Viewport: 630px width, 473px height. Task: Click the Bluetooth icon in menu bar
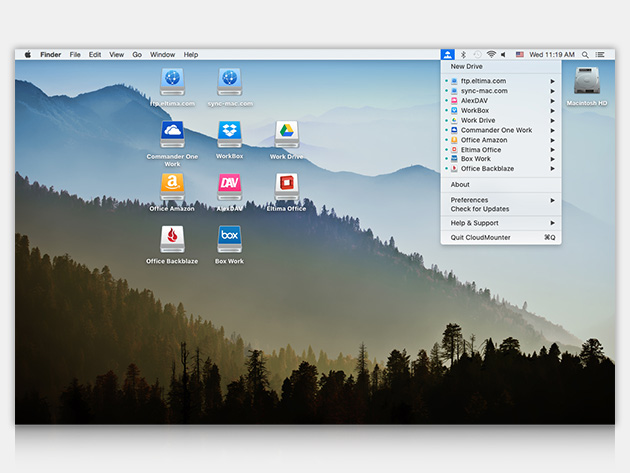[463, 55]
